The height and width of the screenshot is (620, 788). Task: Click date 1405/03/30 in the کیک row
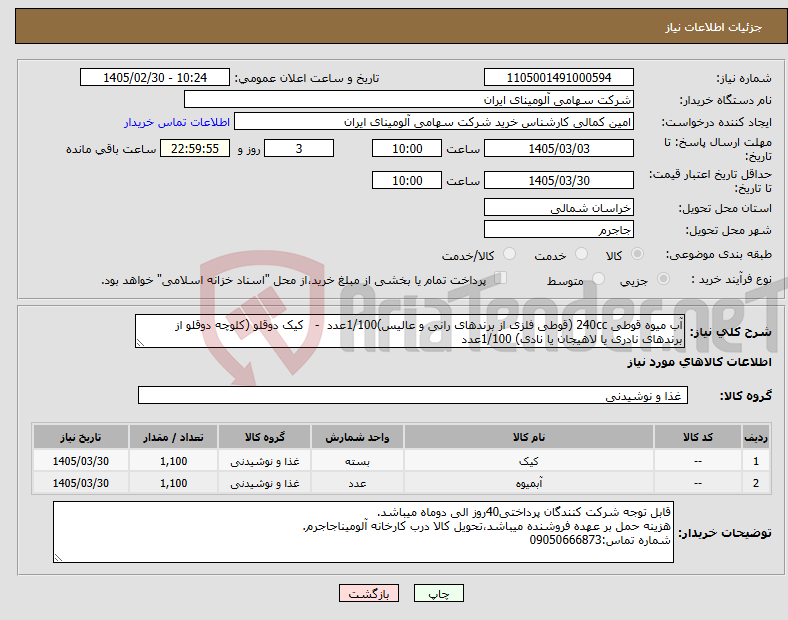coord(81,461)
